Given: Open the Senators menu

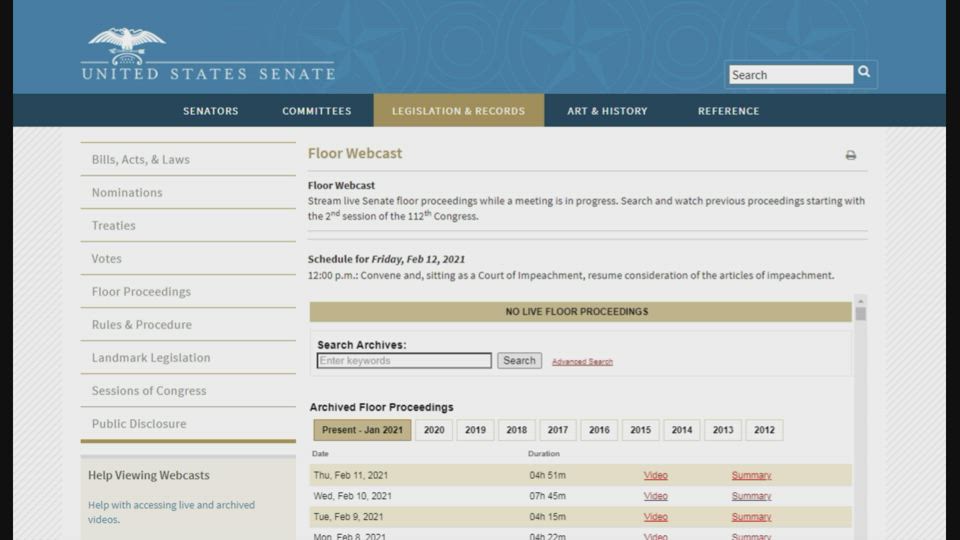Looking at the screenshot, I should 210,111.
